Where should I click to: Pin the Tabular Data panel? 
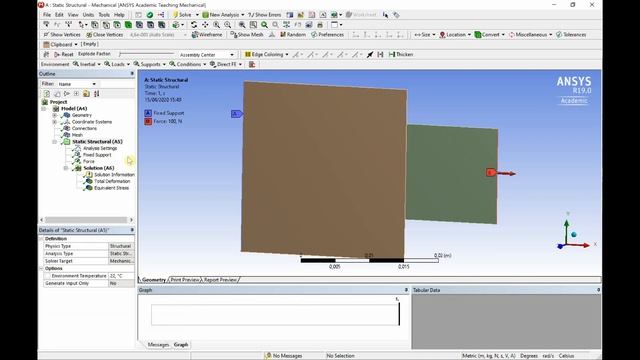[598, 290]
